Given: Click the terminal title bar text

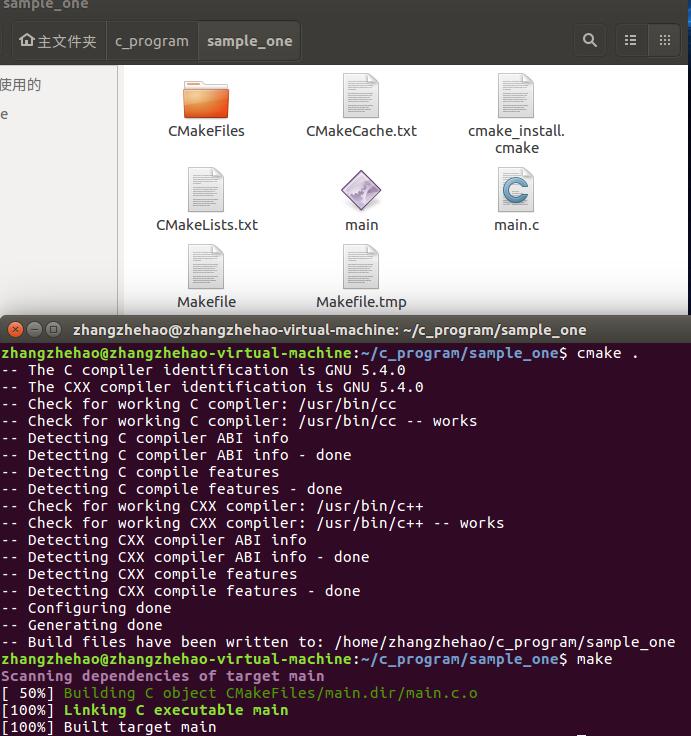Looking at the screenshot, I should [329, 330].
